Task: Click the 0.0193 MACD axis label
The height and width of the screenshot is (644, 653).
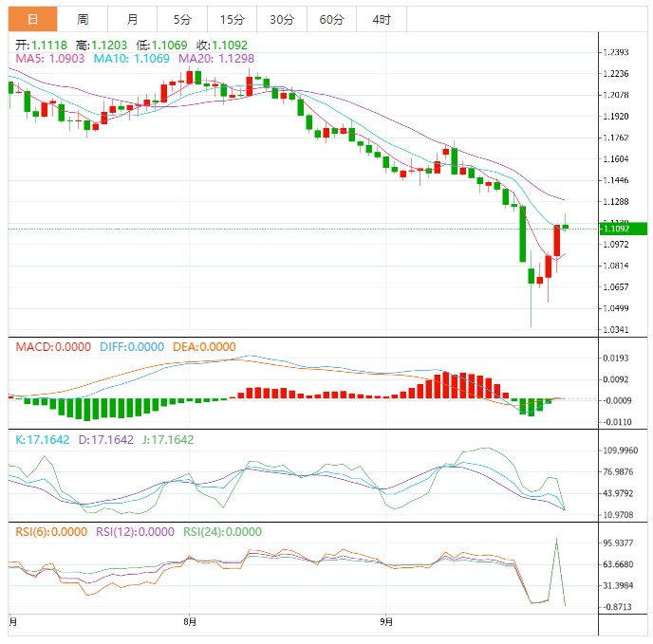Action: click(616, 358)
